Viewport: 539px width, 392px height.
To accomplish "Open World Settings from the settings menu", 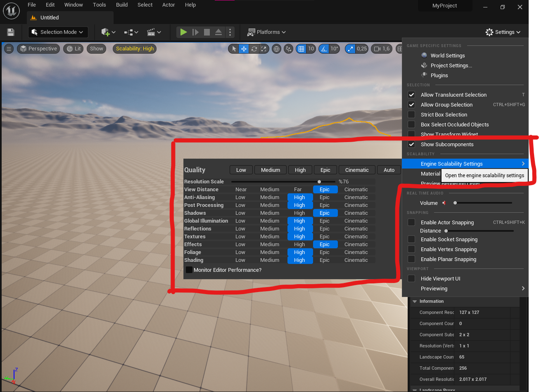I will [447, 55].
